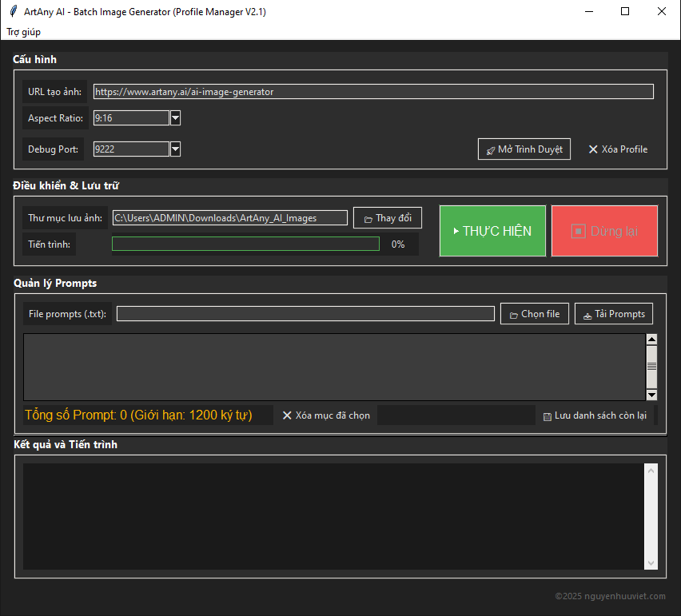Click the ©2025 nguyenhuuviet.com footer text
The image size is (681, 616).
point(610,596)
